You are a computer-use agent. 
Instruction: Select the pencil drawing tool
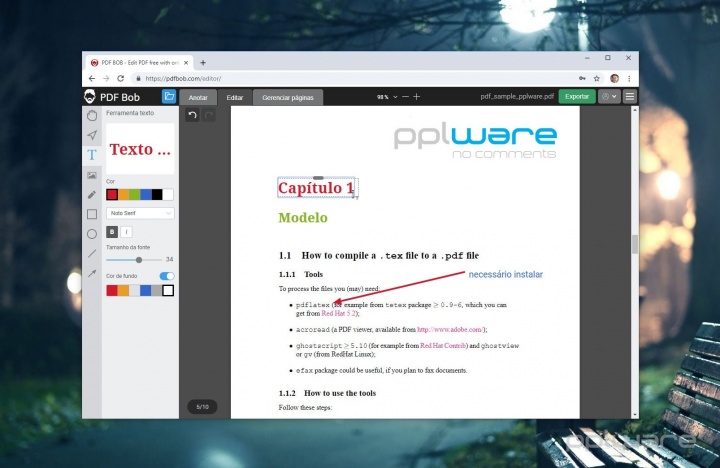(x=92, y=194)
